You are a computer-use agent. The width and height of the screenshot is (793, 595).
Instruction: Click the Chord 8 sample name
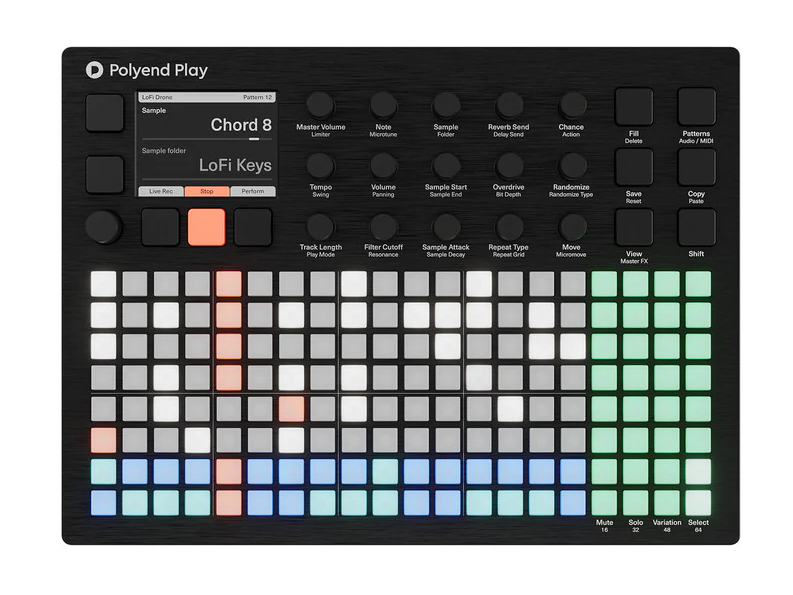click(241, 124)
